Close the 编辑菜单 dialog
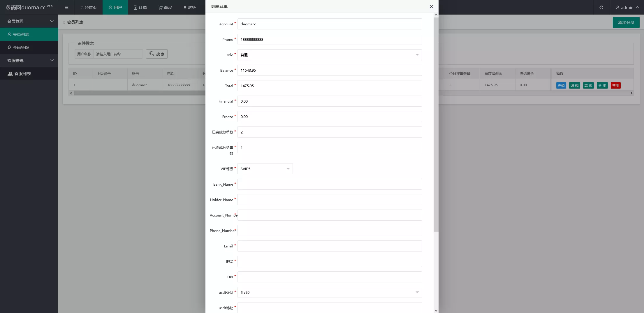 [x=431, y=6]
